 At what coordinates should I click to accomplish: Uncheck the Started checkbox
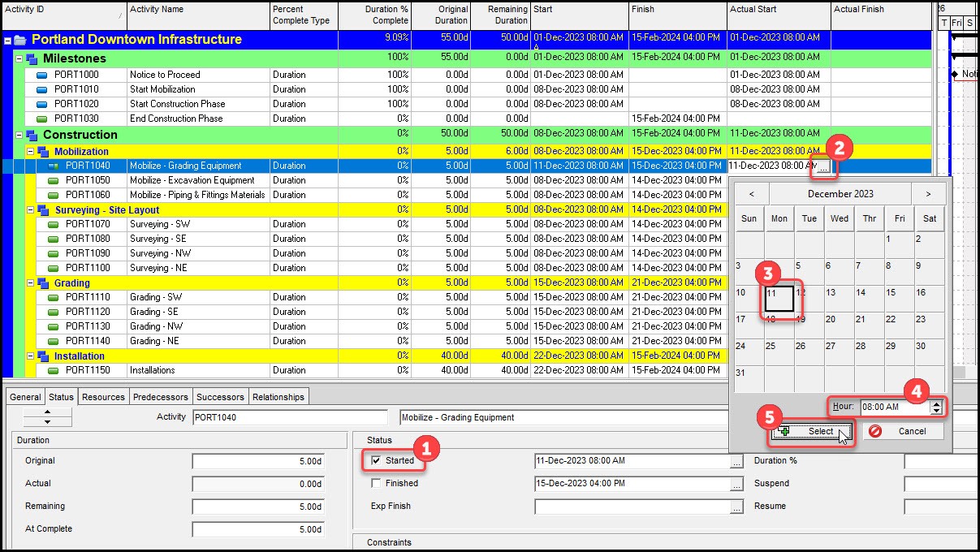(x=376, y=460)
